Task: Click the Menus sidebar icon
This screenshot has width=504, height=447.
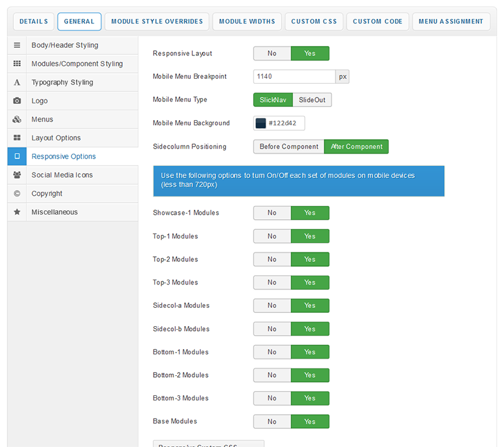Action: 17,120
